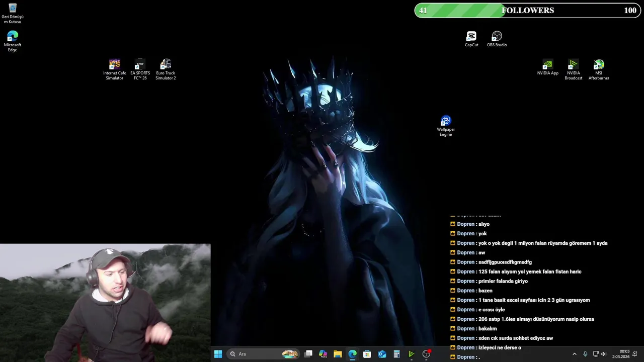Open the clock showing 00:03 2.03.2026

point(621,354)
